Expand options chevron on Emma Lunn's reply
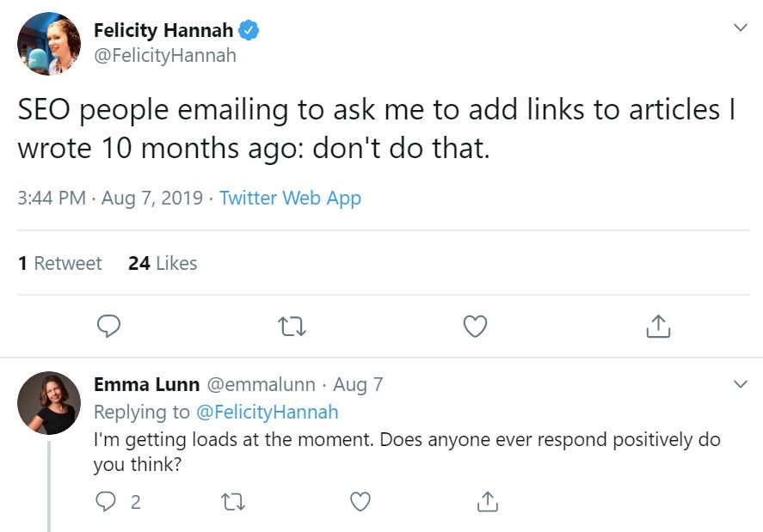The width and height of the screenshot is (763, 532). point(740,384)
